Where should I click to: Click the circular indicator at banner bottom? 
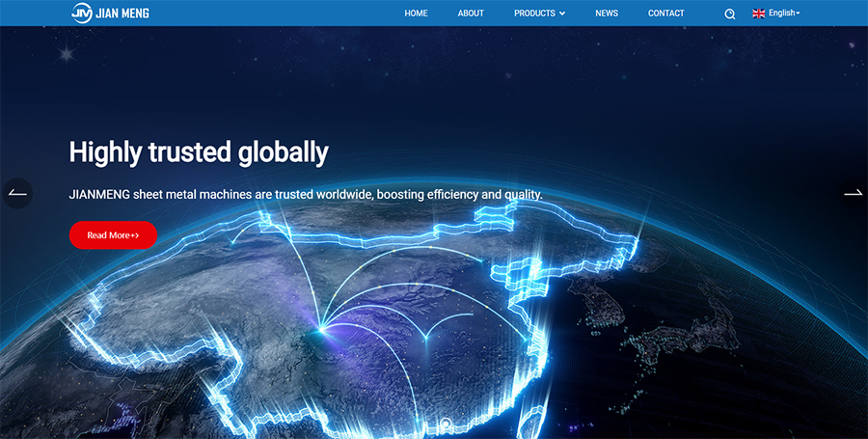[x=445, y=424]
